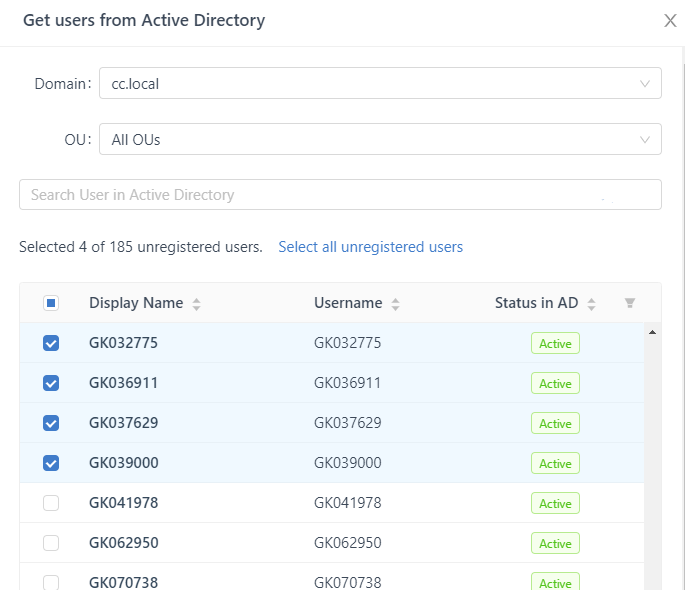Click the Display Name column header
The image size is (685, 590).
pyautogui.click(x=136, y=303)
